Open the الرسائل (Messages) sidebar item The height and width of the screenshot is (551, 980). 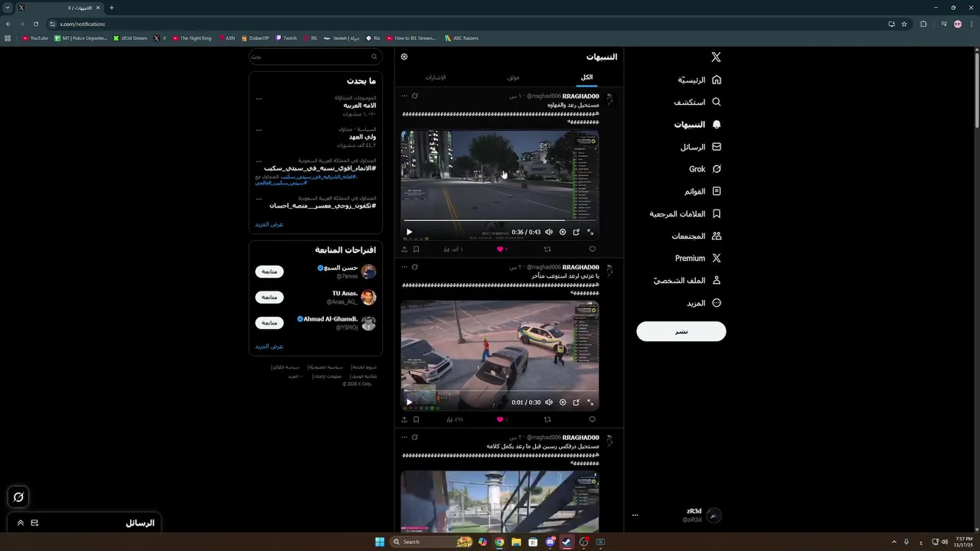click(701, 147)
